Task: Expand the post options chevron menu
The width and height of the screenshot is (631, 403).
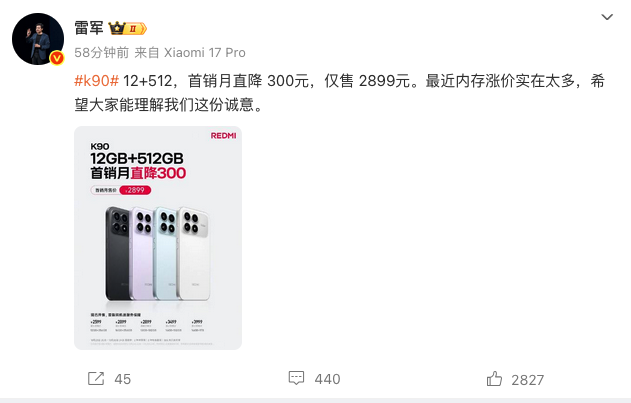Action: point(607,17)
